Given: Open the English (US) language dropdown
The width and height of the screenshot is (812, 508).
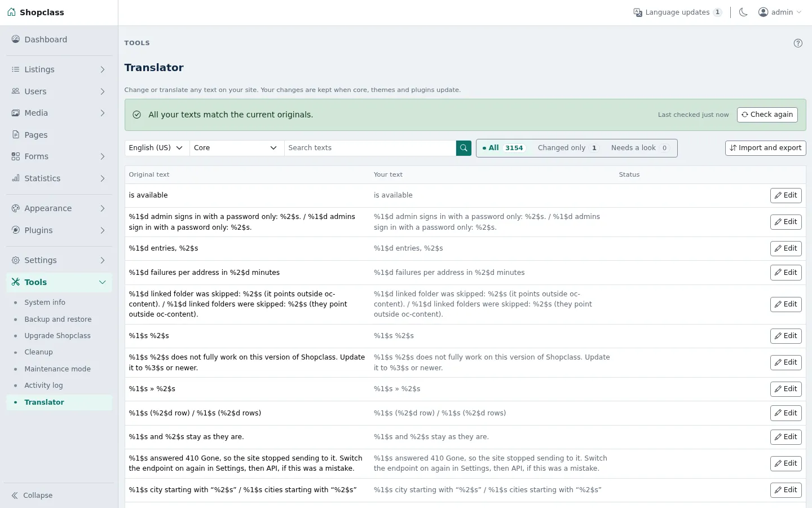Looking at the screenshot, I should click(x=157, y=148).
